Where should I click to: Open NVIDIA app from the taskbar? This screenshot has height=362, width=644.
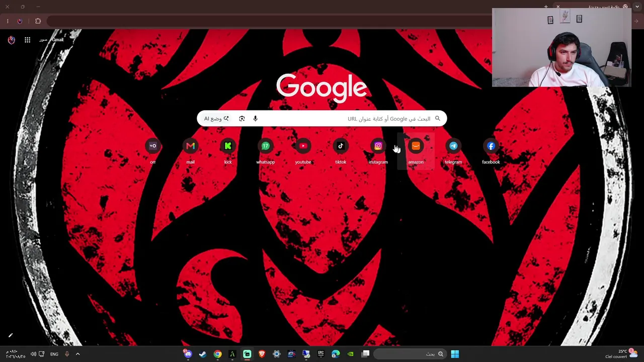351,354
